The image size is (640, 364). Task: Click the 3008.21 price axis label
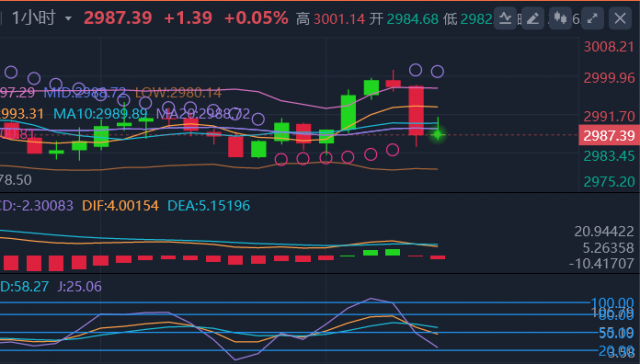pyautogui.click(x=609, y=47)
